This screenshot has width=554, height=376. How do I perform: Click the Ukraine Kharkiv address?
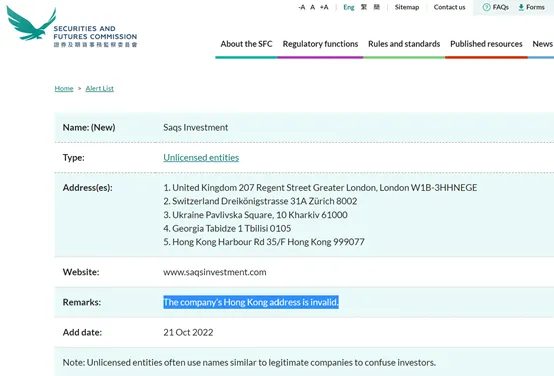pos(255,215)
